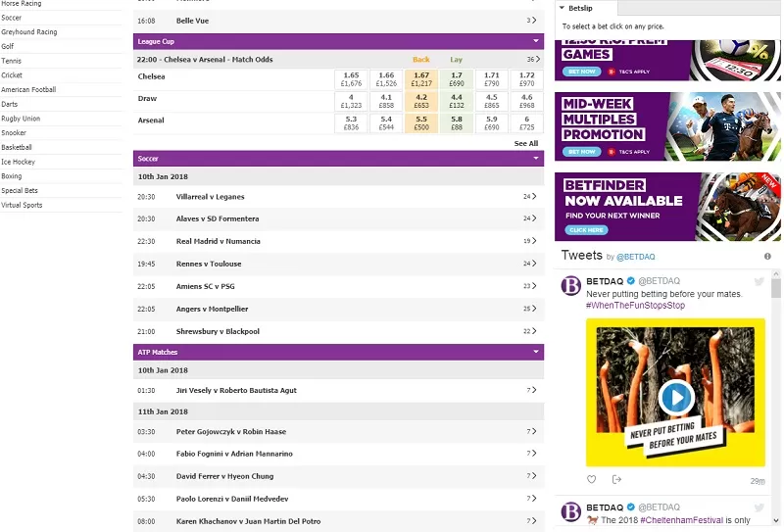Back Arsenal at 5.5
This screenshot has width=784, height=532.
[421, 123]
